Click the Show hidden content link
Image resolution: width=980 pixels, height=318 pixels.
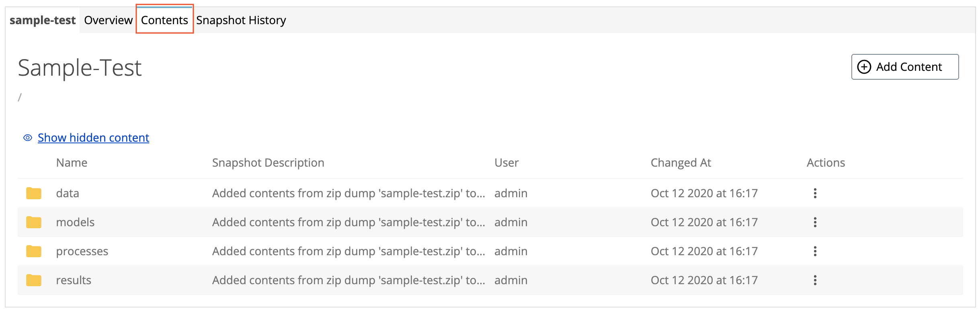93,138
